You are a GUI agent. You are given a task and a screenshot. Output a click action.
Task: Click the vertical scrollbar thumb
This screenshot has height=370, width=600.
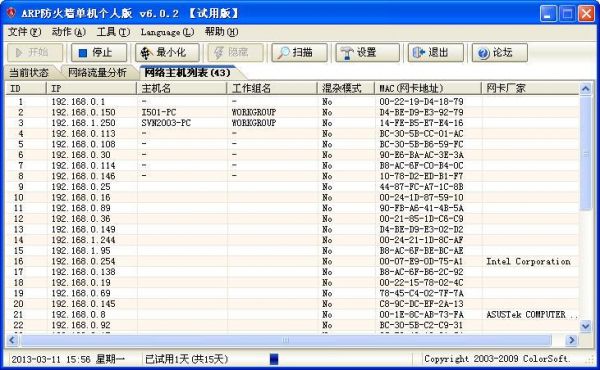tap(585, 153)
